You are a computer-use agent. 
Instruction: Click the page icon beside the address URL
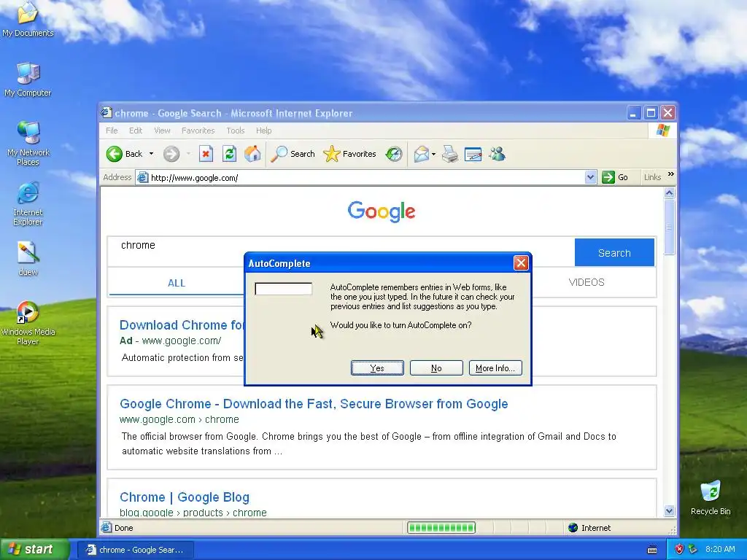click(142, 178)
